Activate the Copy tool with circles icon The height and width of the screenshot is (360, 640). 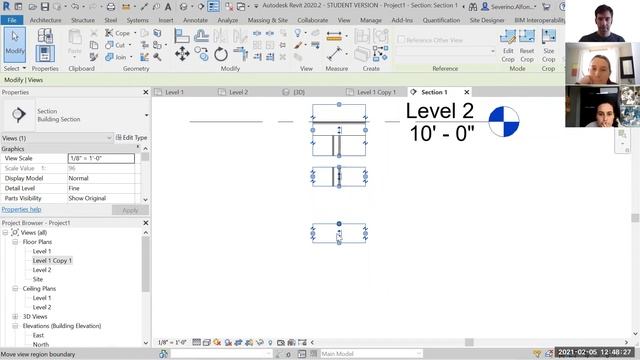(201, 54)
